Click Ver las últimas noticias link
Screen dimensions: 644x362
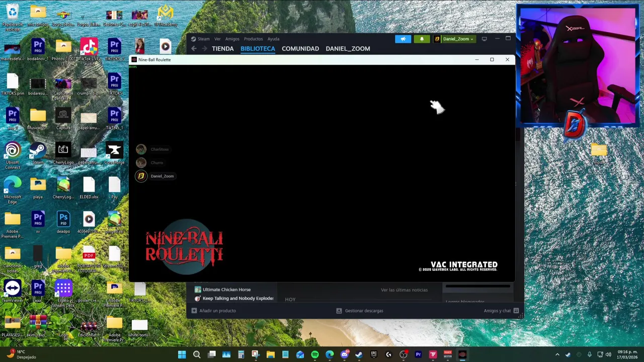(404, 290)
